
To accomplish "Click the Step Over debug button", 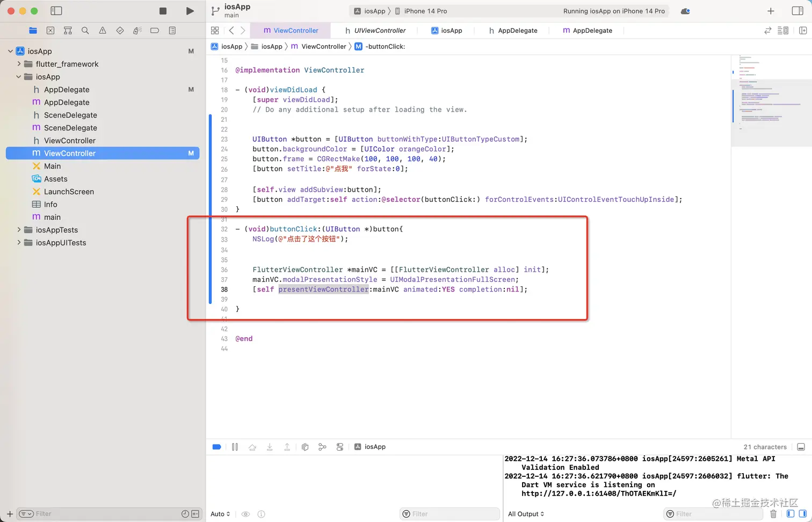I will click(252, 447).
